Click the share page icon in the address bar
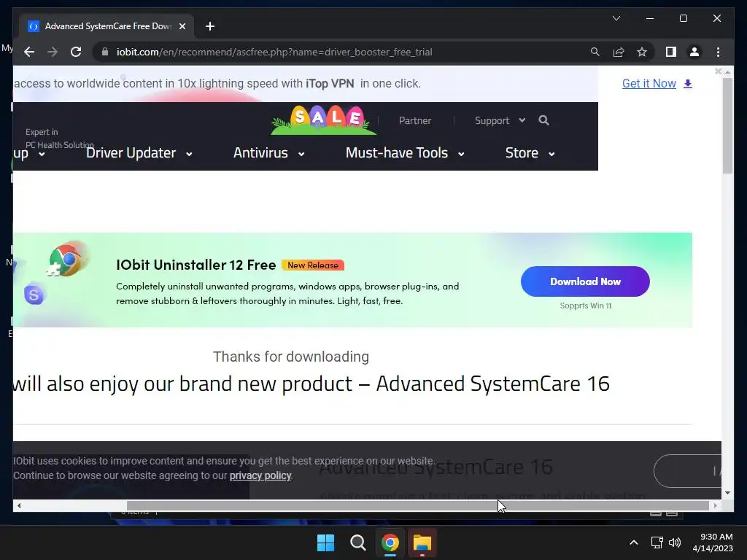 pos(619,52)
